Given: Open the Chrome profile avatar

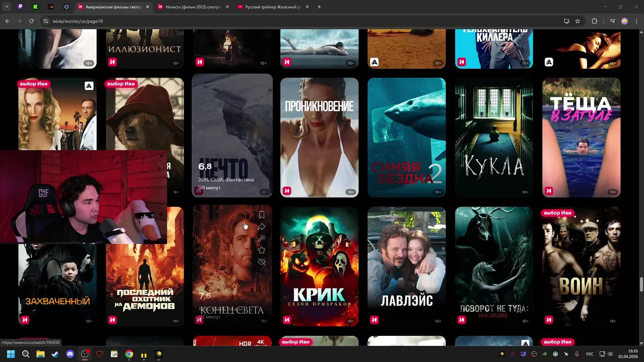Looking at the screenshot, I should [x=624, y=21].
